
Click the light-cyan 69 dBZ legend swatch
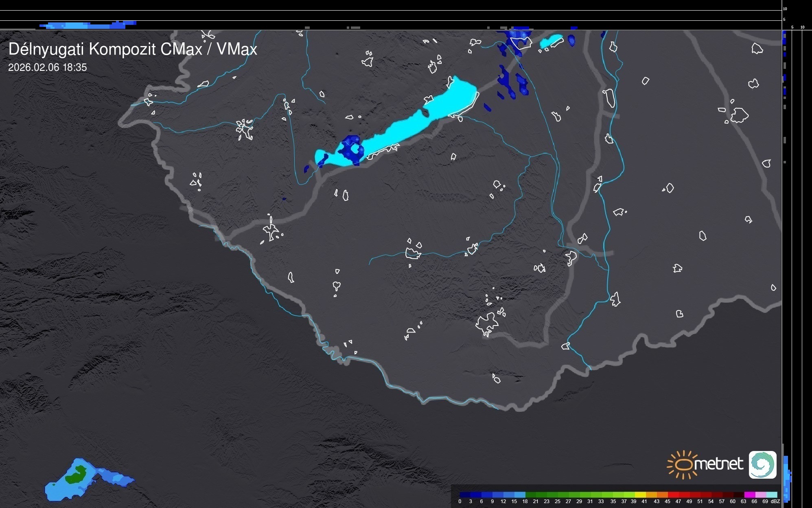point(772,495)
